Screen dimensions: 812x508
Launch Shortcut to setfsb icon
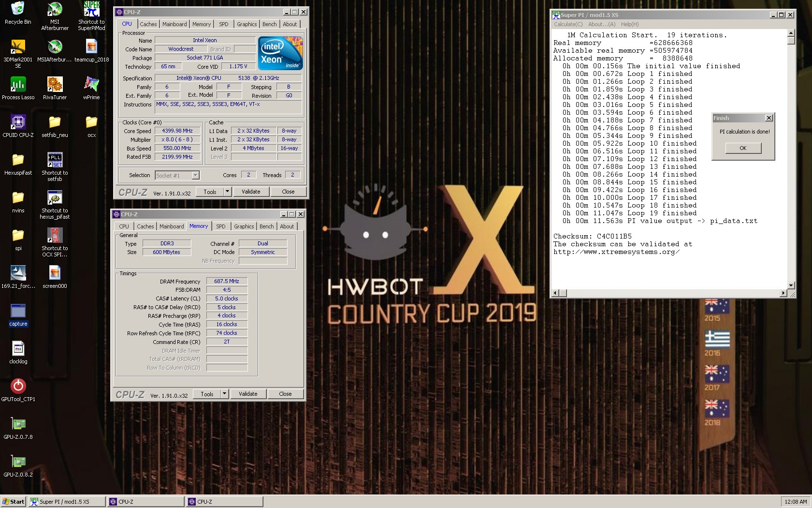click(55, 167)
